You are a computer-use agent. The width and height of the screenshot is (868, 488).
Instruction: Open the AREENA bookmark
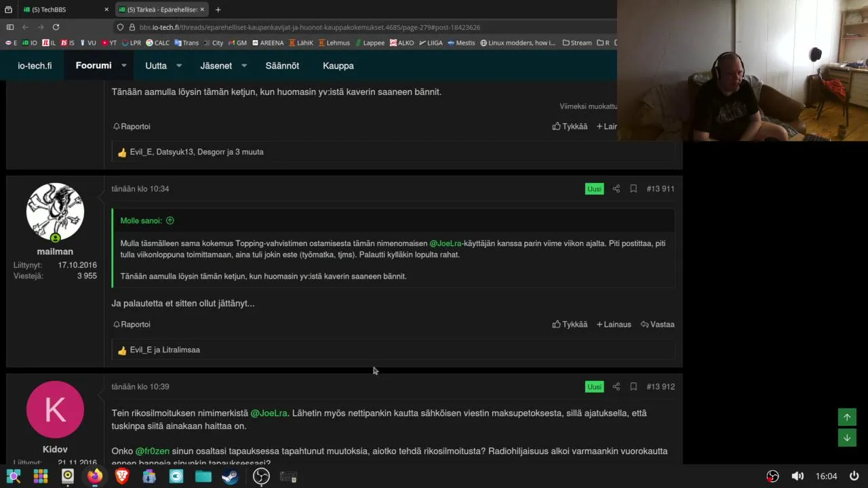pos(268,43)
